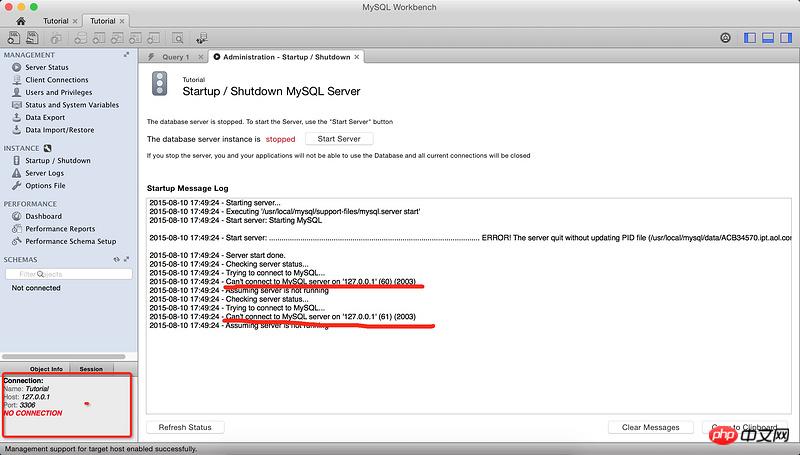Close the active Tutorial connection tab
This screenshot has width=800, height=455.
[122, 21]
